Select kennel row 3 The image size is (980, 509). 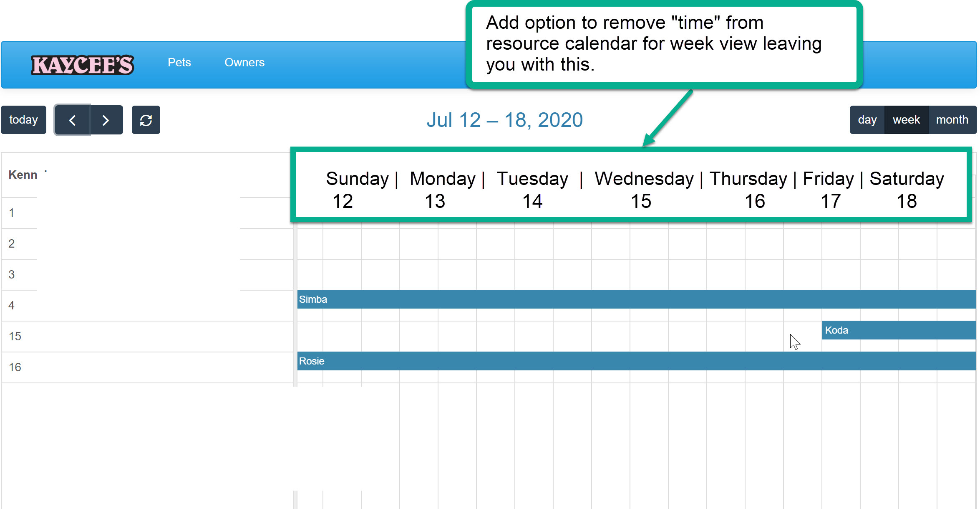click(x=12, y=275)
